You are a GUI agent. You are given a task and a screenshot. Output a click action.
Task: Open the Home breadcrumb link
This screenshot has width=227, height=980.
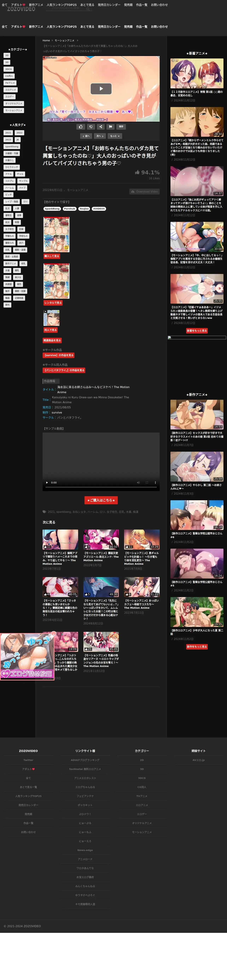click(46, 40)
